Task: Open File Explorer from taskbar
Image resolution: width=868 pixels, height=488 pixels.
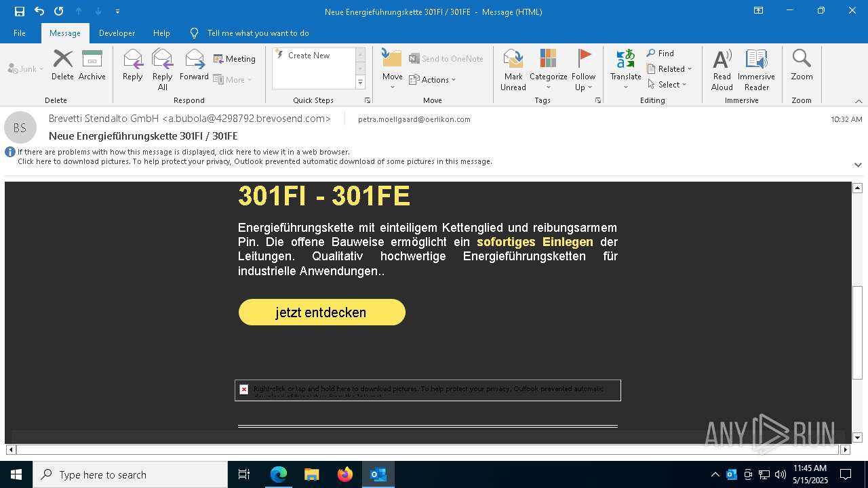Action: point(312,474)
